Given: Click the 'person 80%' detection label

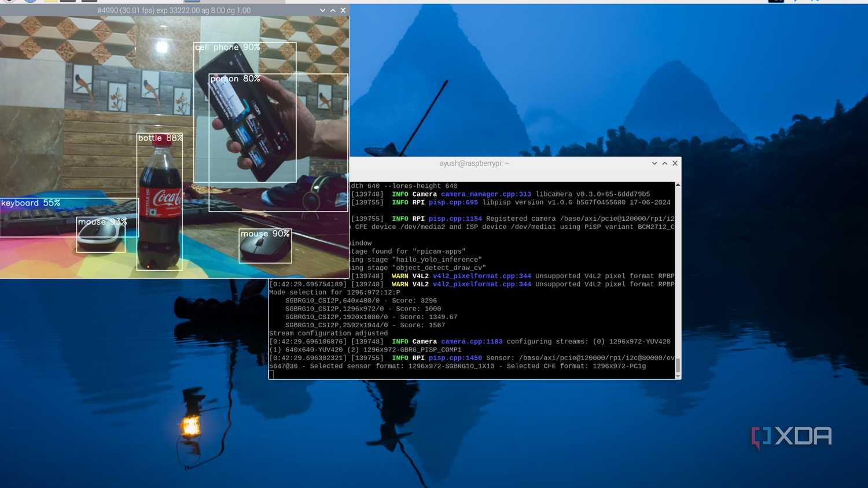Looking at the screenshot, I should coord(236,79).
